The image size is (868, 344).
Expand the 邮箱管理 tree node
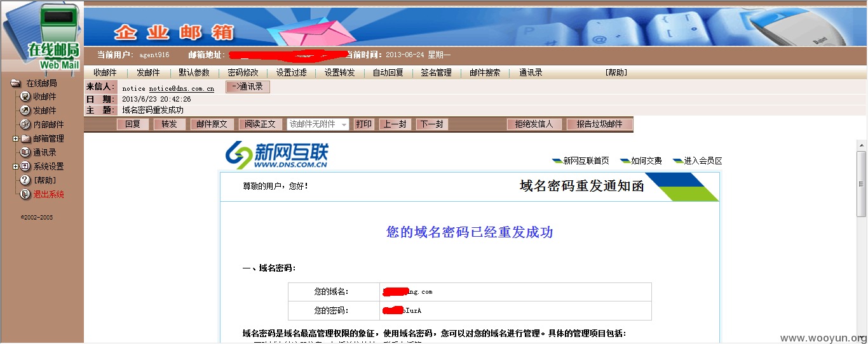click(x=15, y=138)
